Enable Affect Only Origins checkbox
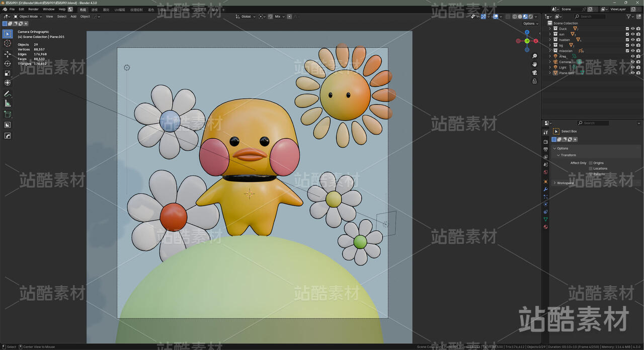This screenshot has height=350, width=644. point(591,163)
